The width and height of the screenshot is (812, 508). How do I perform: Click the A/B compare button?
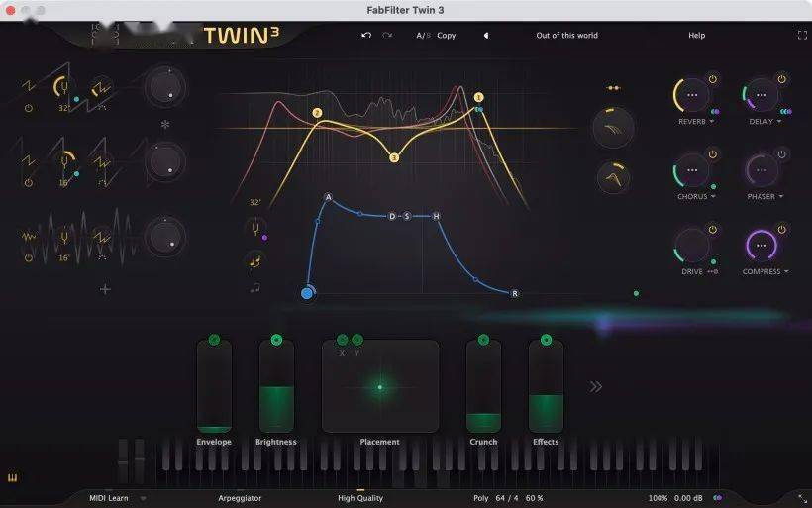tap(423, 36)
